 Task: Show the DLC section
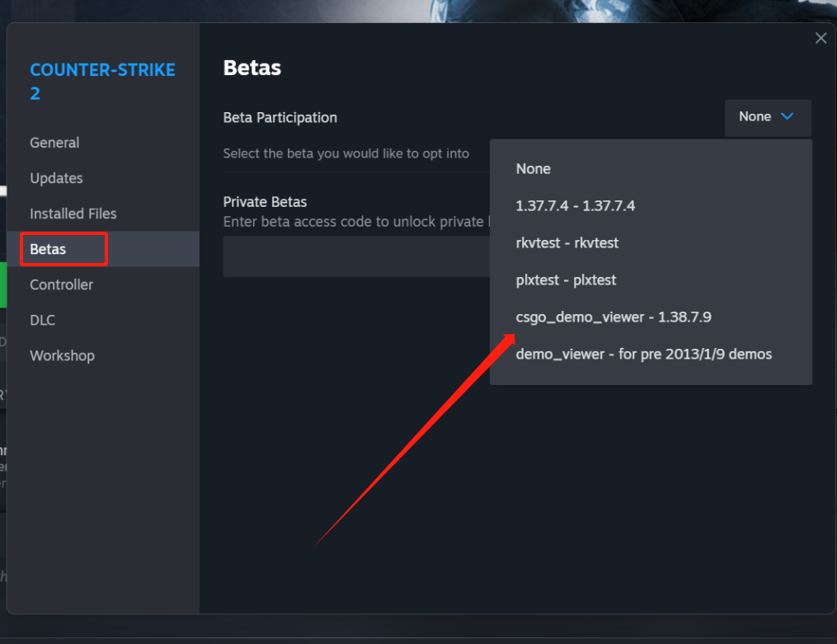(x=42, y=320)
